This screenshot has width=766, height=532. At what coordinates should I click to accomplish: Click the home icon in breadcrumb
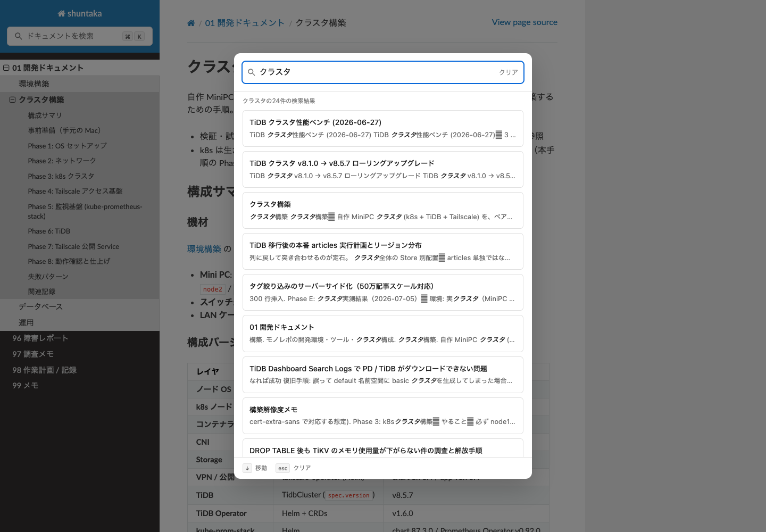[191, 23]
